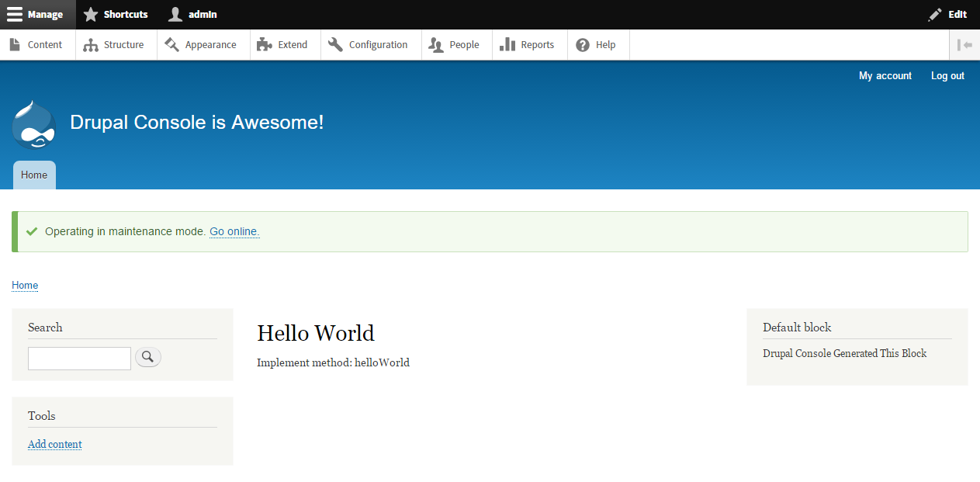The width and height of the screenshot is (980, 482).
Task: Open the Structure menu
Action: pos(115,45)
